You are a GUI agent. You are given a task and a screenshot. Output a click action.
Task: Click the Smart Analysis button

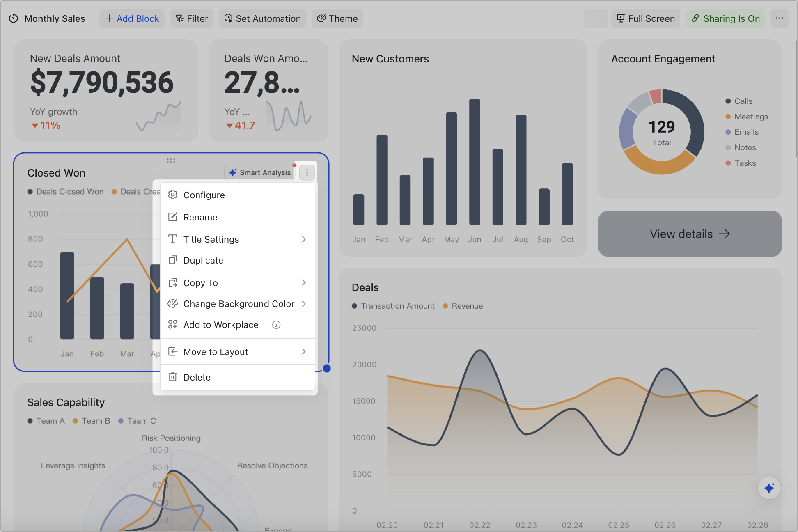260,172
